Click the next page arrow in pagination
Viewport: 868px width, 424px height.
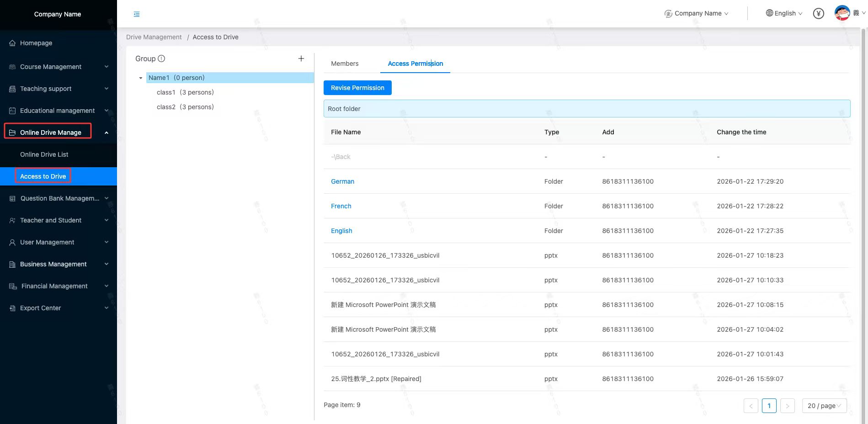pyautogui.click(x=788, y=405)
